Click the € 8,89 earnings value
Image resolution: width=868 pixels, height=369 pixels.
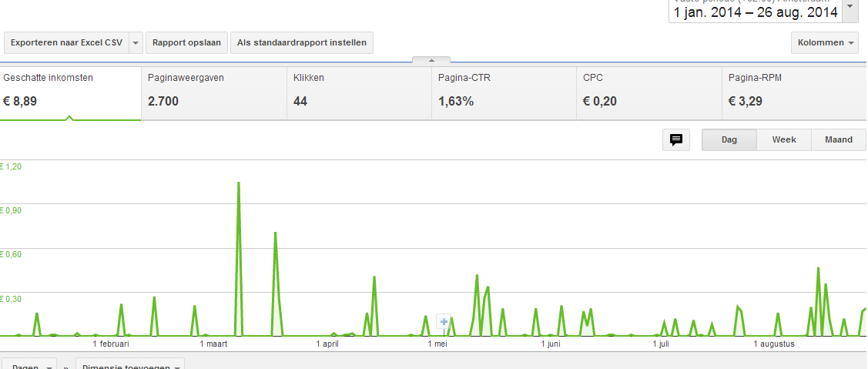(20, 102)
